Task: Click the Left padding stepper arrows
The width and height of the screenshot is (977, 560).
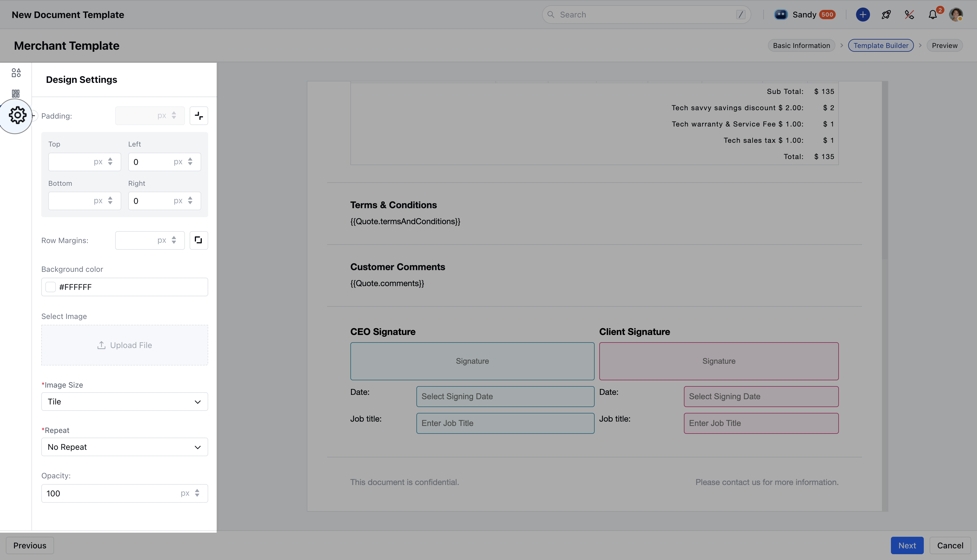Action: coord(190,162)
